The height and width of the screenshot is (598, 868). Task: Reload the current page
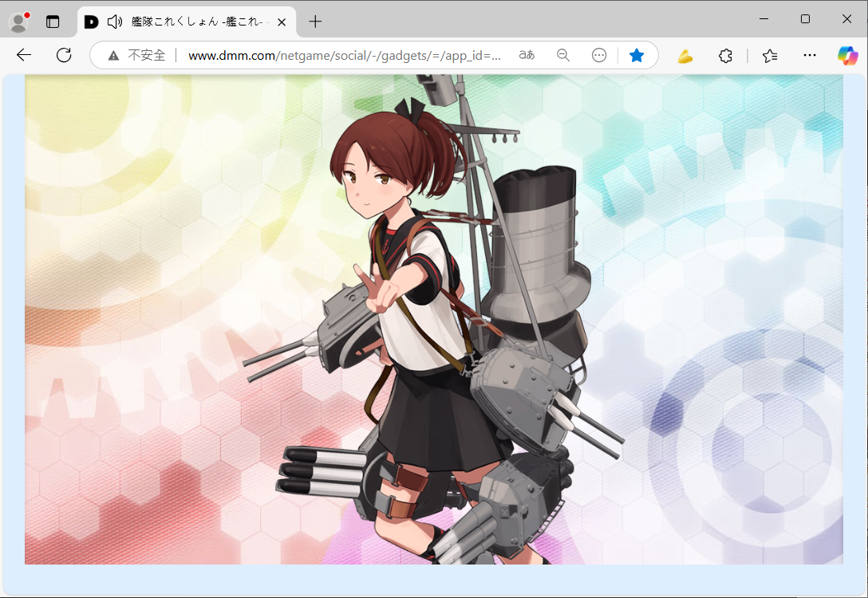click(64, 55)
